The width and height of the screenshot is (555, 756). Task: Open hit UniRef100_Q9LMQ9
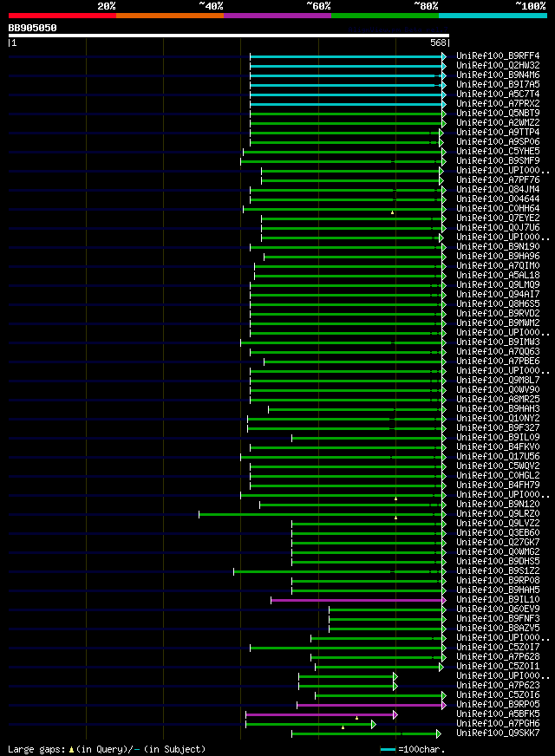coord(498,285)
